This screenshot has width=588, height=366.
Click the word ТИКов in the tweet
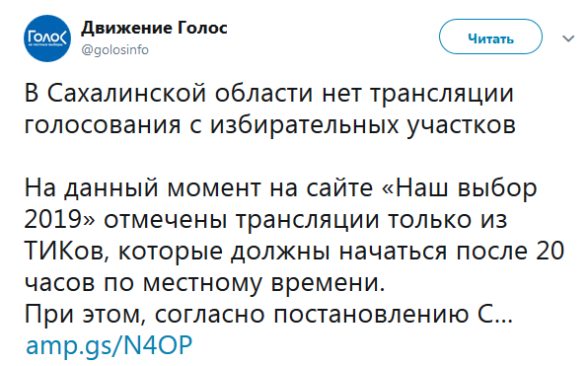point(66,251)
